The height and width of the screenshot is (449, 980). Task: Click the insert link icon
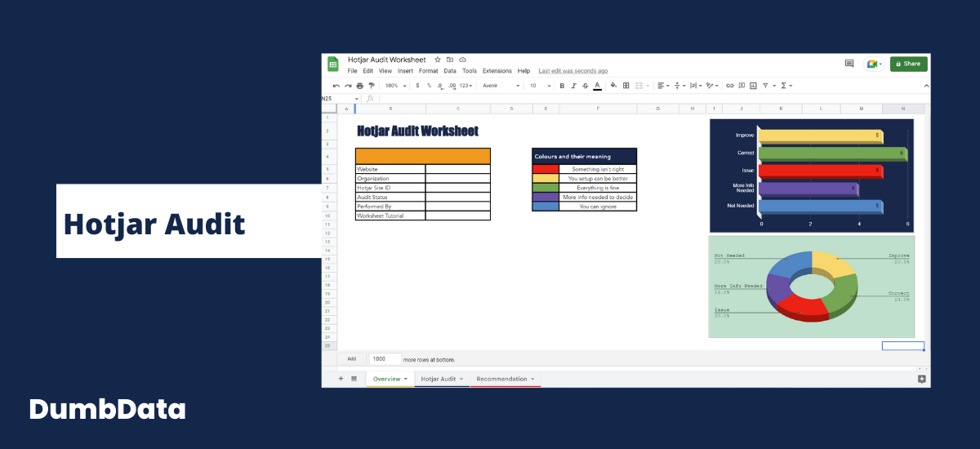click(730, 86)
